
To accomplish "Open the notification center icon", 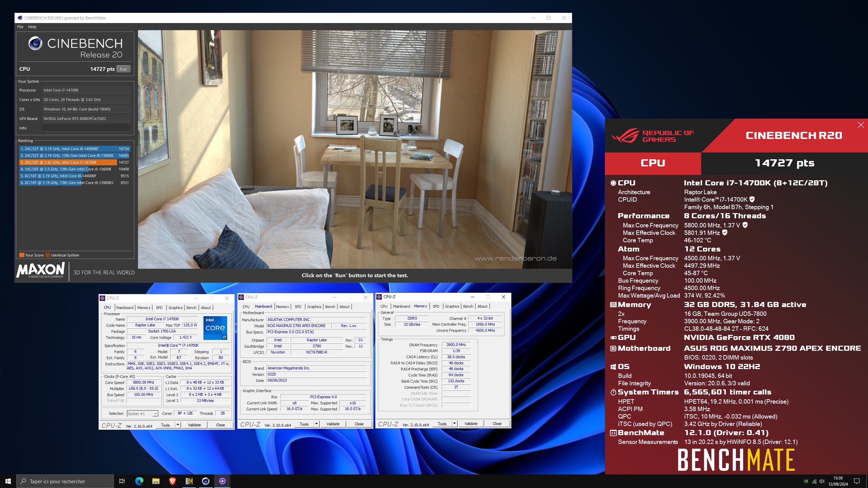I will point(857,481).
